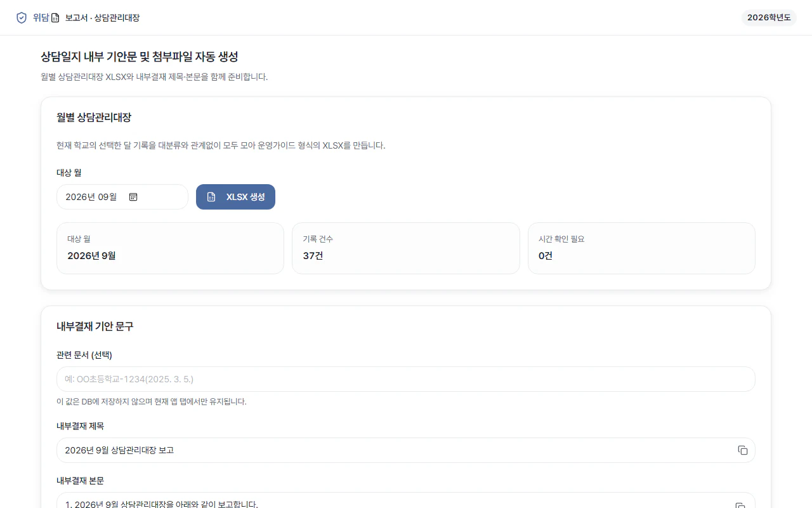Select the 대상 월 date field showing 2026년 09월
Viewport: 812px width, 508px height.
[122, 197]
